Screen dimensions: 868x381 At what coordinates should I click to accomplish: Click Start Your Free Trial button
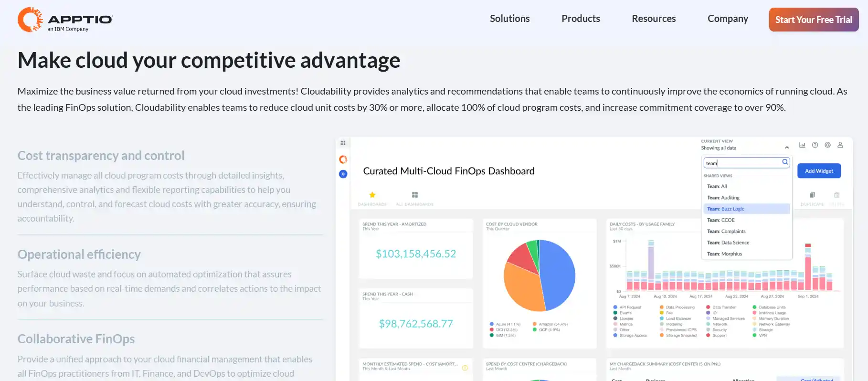click(x=814, y=20)
